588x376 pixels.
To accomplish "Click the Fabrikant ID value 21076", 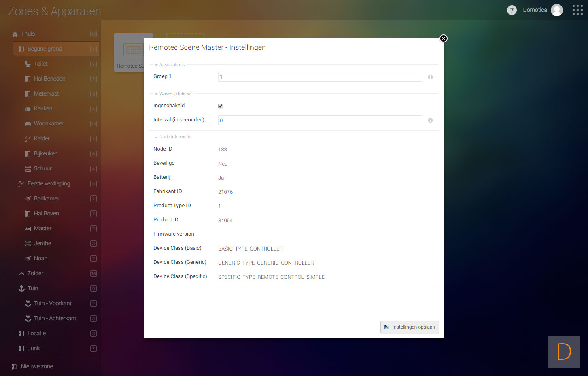I will [225, 192].
